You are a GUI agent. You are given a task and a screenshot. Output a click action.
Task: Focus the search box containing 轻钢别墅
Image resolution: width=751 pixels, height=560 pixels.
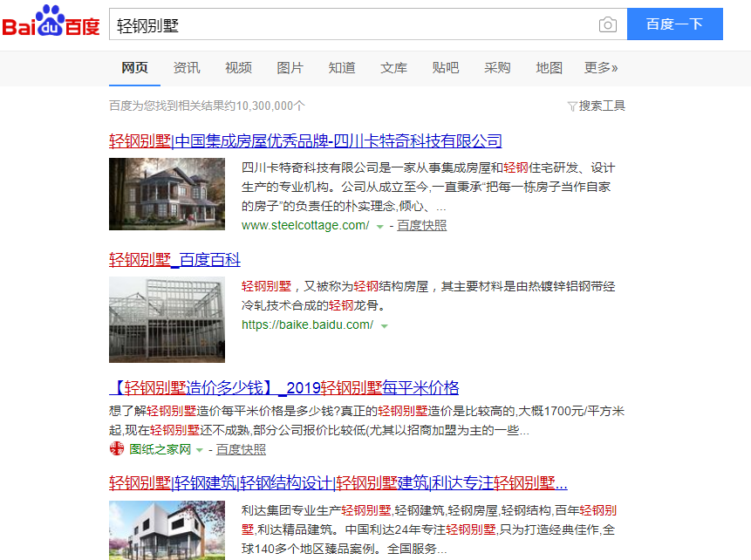(368, 24)
